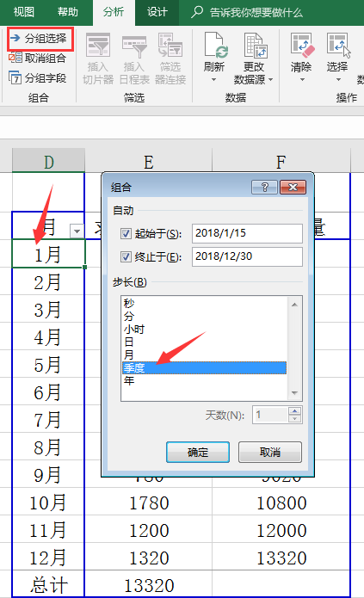
Task: Click the help question mark in dialog
Action: (264, 187)
